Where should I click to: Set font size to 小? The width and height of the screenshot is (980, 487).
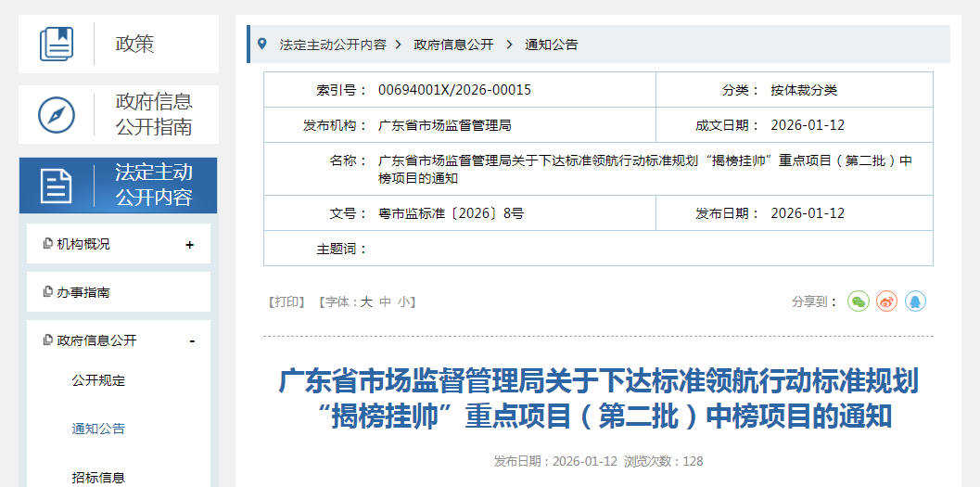[x=404, y=302]
